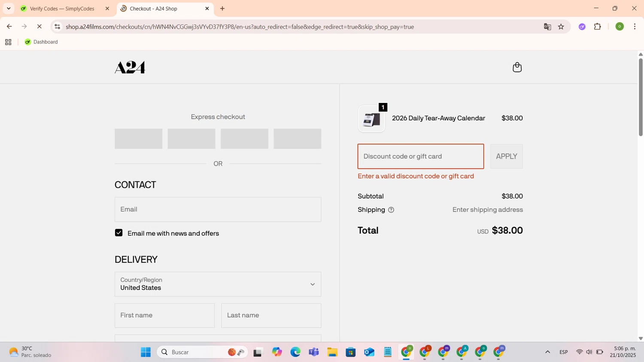Click the APPLY discount button
The height and width of the screenshot is (362, 644).
(507, 157)
